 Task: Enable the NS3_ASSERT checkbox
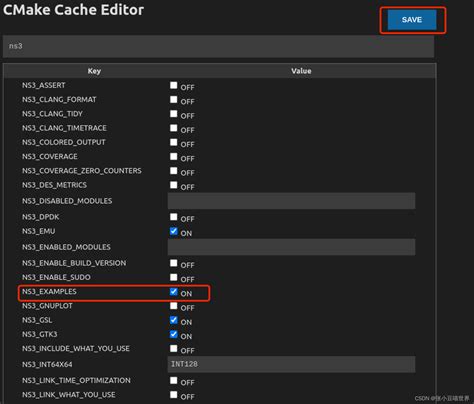point(173,85)
